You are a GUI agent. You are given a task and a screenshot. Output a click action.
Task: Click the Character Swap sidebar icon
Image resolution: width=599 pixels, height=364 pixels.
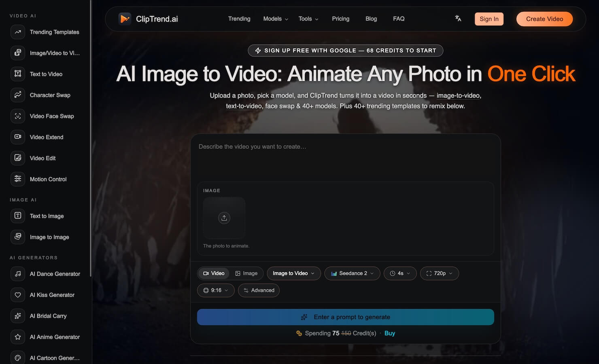(18, 95)
